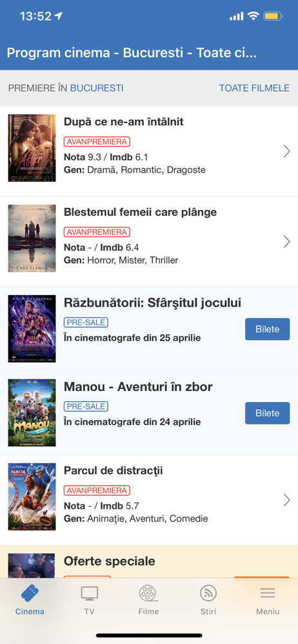
Task: Expand După ce ne-am întâlnit chevron
Action: pyautogui.click(x=287, y=151)
